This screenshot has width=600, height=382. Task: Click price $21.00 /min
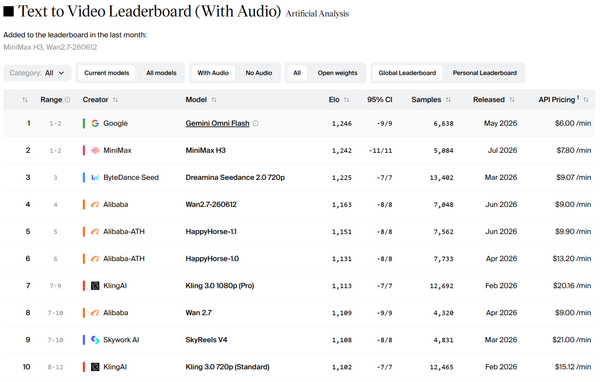pyautogui.click(x=572, y=340)
